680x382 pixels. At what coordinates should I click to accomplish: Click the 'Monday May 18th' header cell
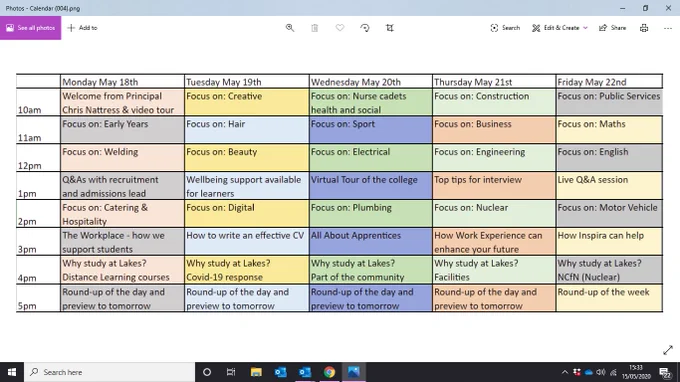(122, 82)
